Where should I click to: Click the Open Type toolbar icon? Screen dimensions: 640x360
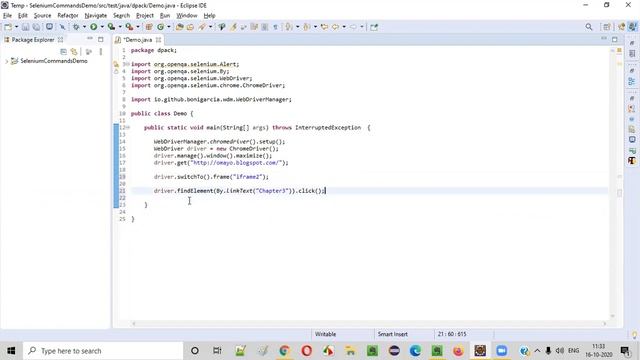(x=179, y=27)
